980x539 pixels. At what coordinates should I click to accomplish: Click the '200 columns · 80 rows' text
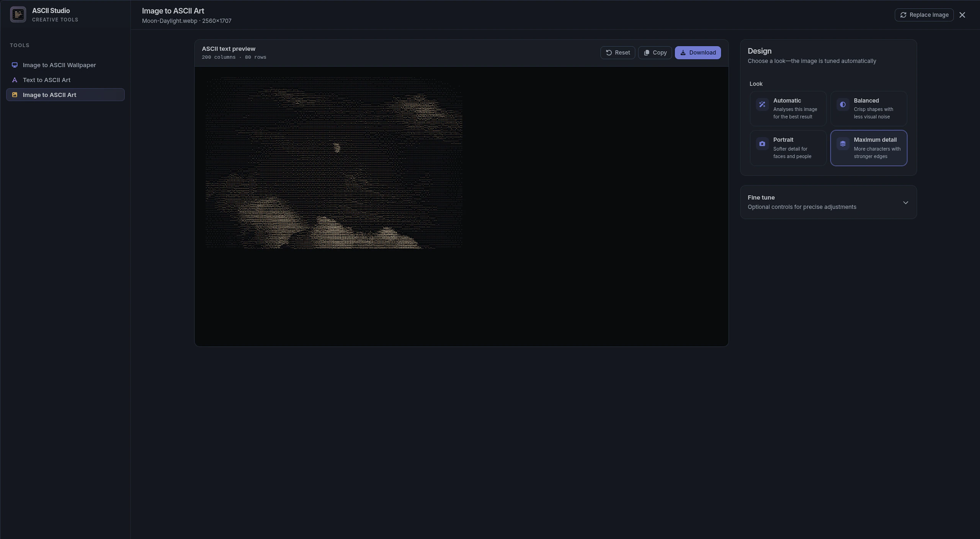[234, 57]
